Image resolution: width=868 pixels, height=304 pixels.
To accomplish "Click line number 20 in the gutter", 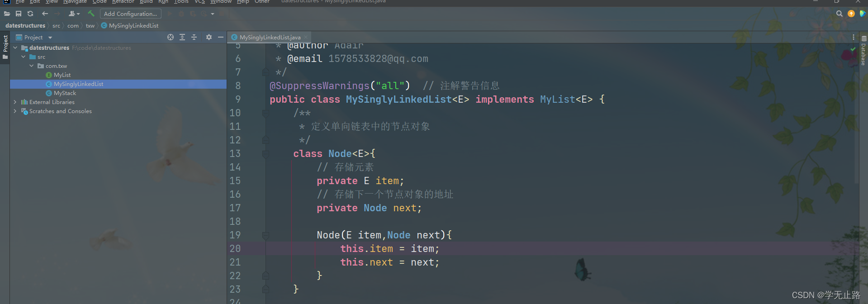I will [235, 249].
